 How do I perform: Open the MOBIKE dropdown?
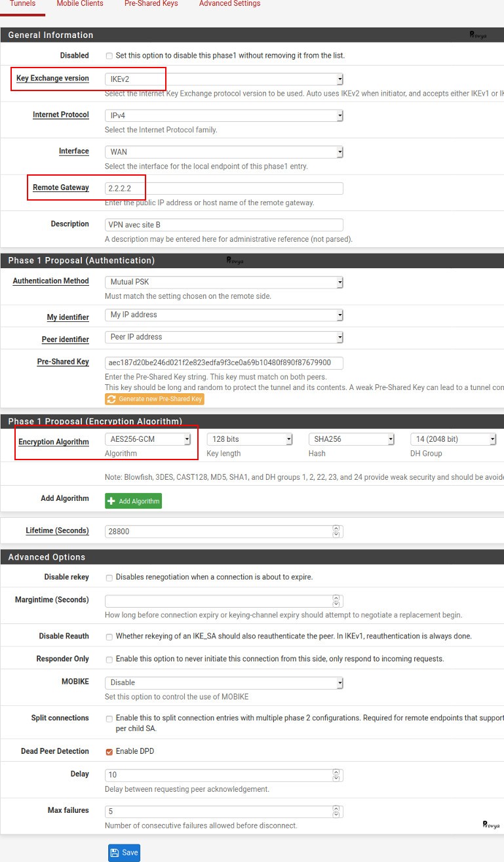click(x=224, y=682)
